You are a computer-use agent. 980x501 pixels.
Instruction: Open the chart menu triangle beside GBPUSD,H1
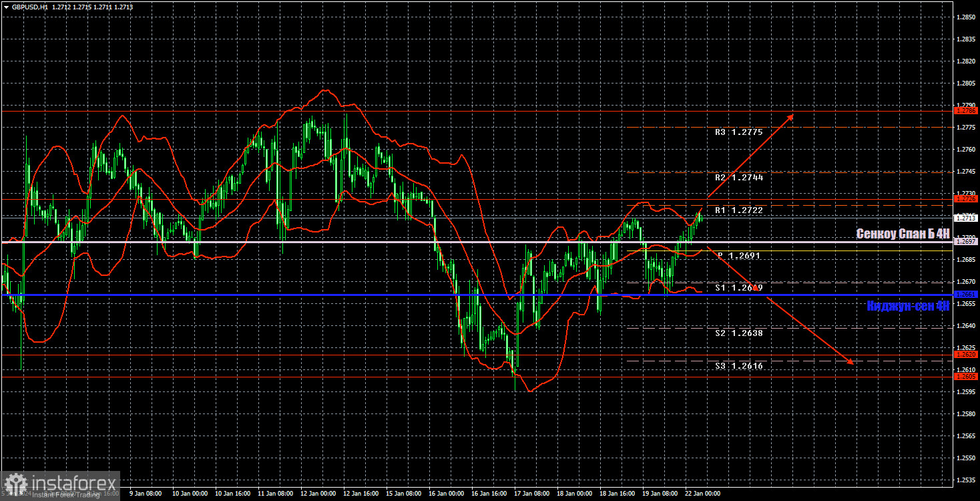tap(6, 7)
